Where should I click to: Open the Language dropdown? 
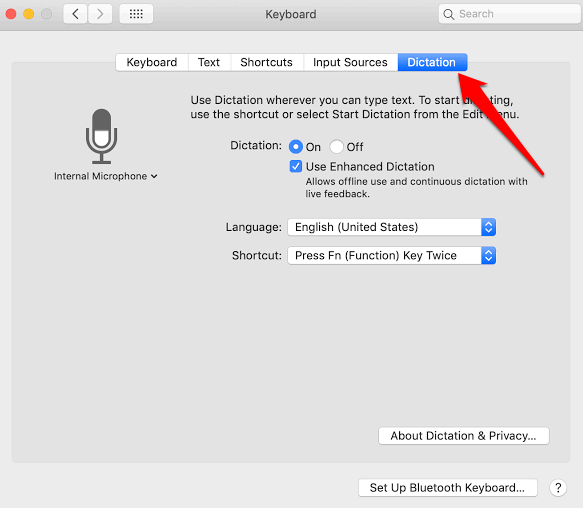pyautogui.click(x=392, y=227)
